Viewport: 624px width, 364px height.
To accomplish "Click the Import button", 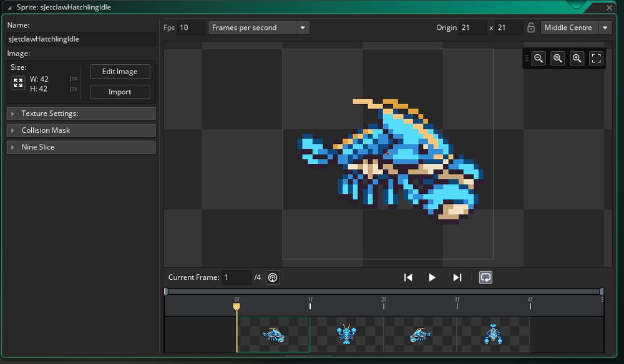I will click(x=120, y=92).
